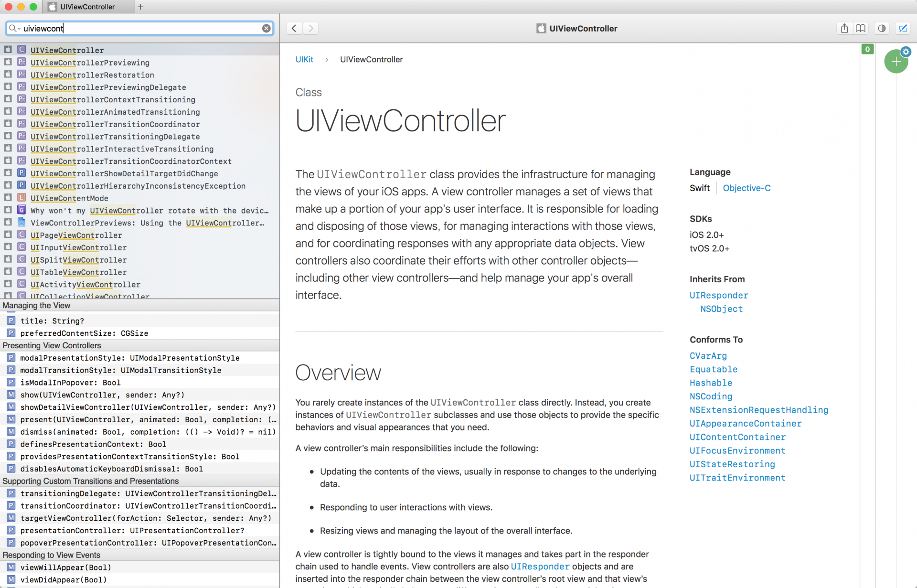This screenshot has height=588, width=917.
Task: Open the UIContentContainer link
Action: [737, 437]
